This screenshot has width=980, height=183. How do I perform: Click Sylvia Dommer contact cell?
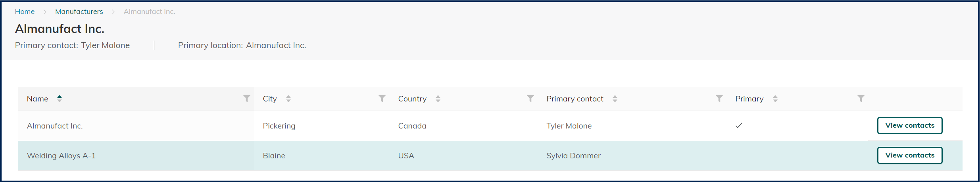coord(573,156)
